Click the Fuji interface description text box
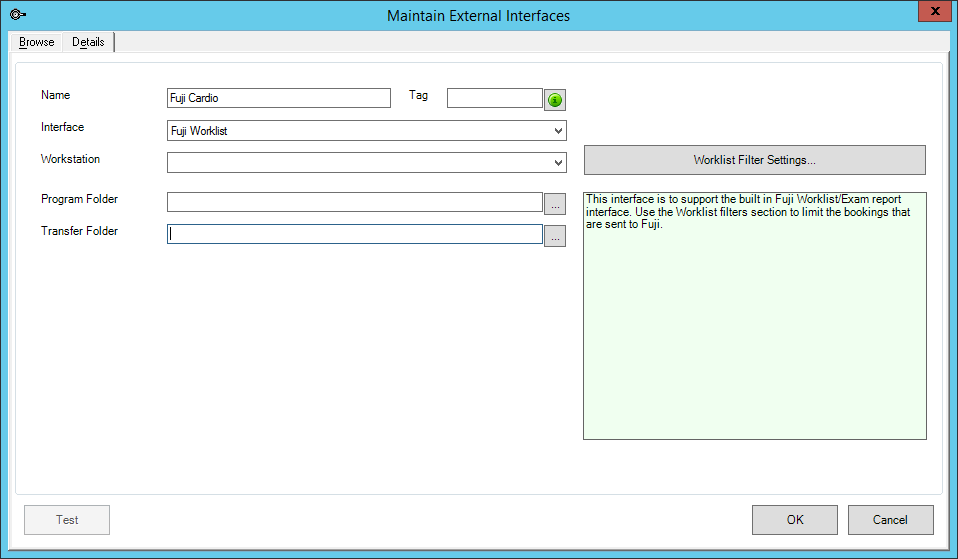 [x=755, y=316]
